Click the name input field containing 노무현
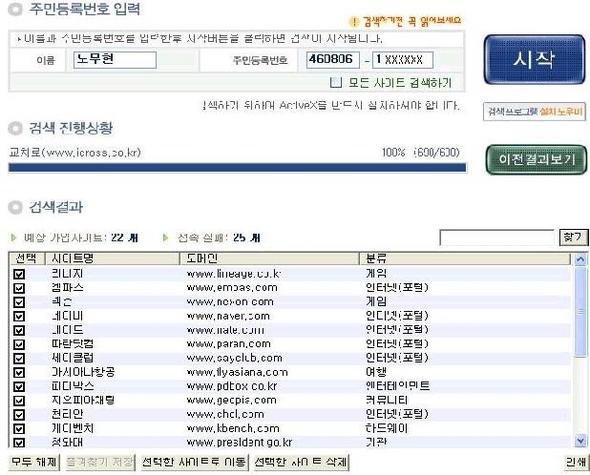Viewport: 590px width, 475px height. (115, 60)
